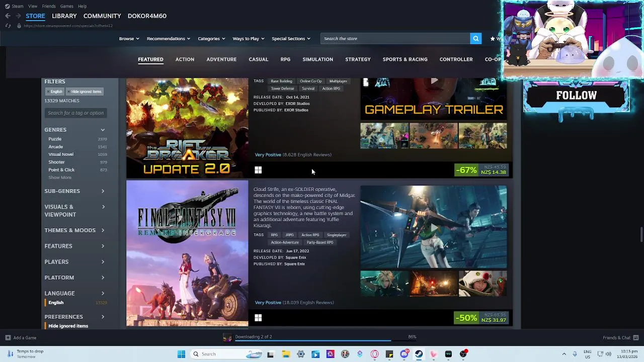
Task: Filter by the Visual Novel genre
Action: point(61,154)
